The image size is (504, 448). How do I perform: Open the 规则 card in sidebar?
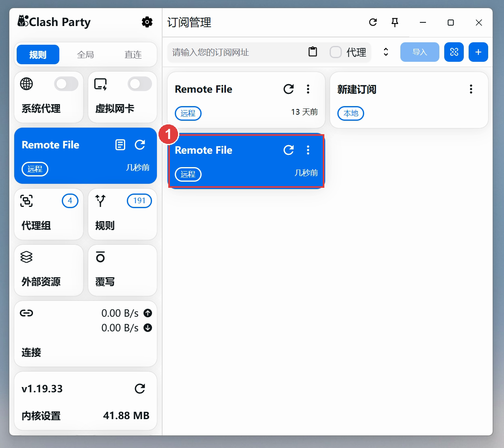122,214
